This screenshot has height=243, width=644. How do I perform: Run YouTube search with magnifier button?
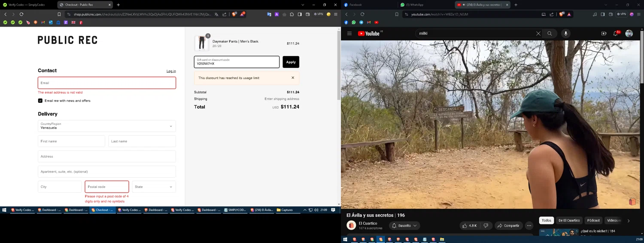click(x=550, y=34)
